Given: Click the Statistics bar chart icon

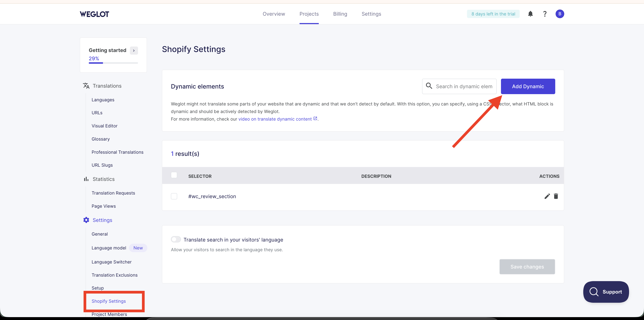Looking at the screenshot, I should coord(86,179).
